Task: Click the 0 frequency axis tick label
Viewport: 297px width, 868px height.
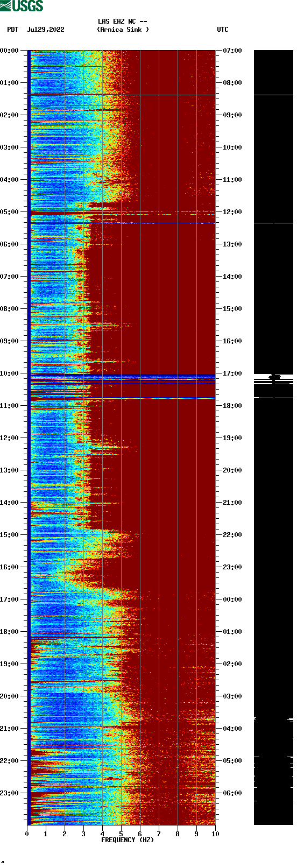Action: 27,834
